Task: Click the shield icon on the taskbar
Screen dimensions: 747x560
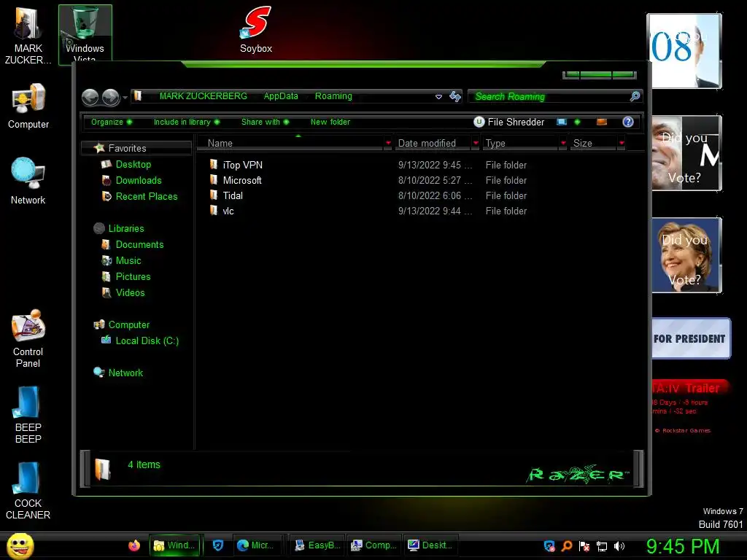Action: (217, 545)
